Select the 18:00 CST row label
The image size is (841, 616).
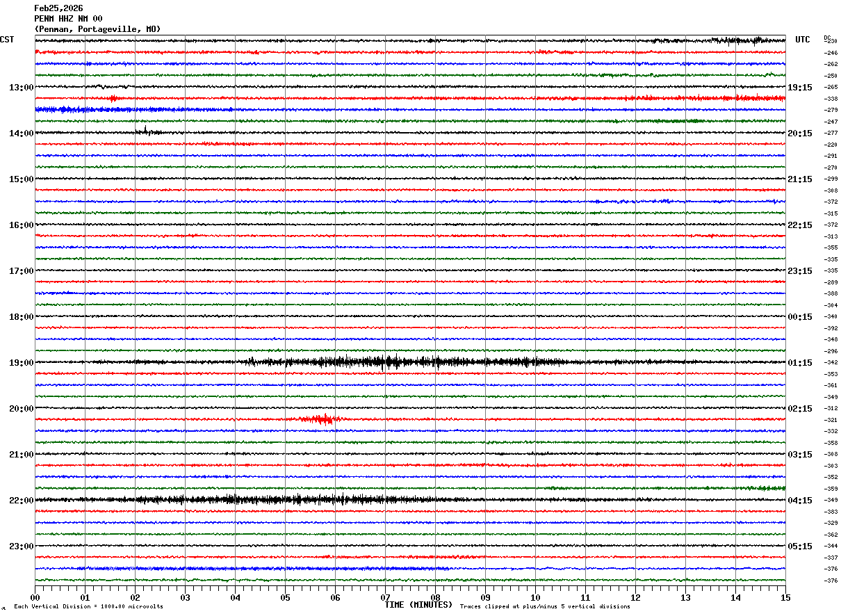point(21,317)
